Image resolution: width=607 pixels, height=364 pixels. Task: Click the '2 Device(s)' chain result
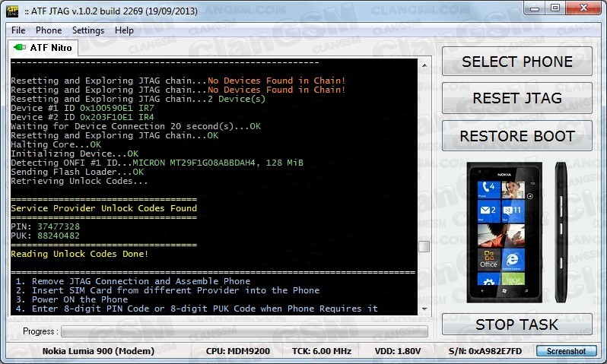click(237, 99)
